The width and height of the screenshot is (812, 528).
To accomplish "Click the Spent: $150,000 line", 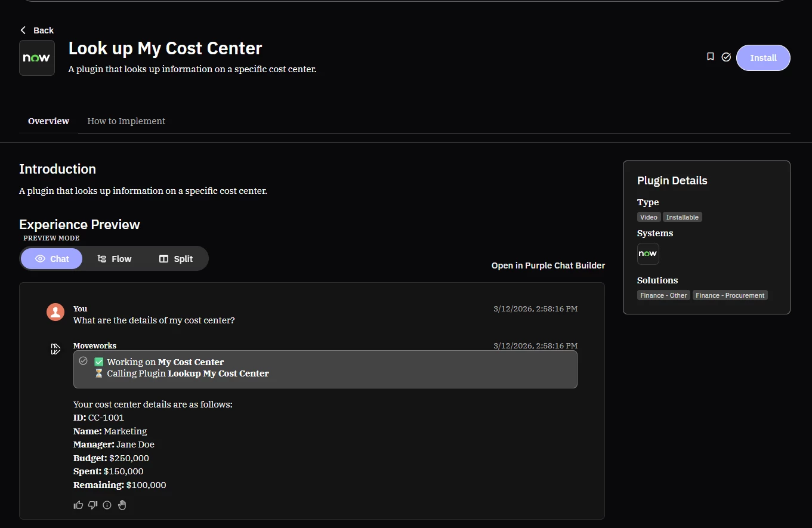I will 108,471.
